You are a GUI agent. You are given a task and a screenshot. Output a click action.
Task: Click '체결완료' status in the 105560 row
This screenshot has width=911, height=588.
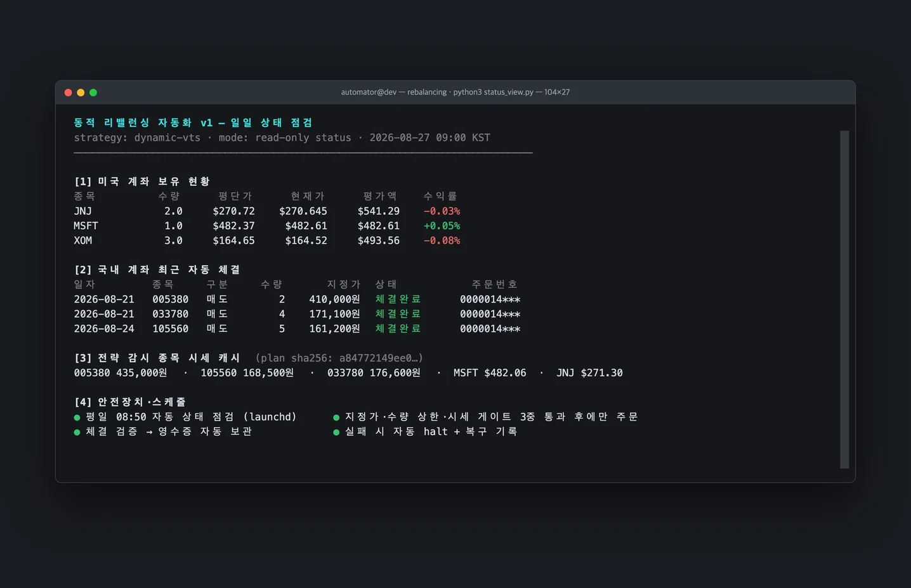click(x=398, y=329)
